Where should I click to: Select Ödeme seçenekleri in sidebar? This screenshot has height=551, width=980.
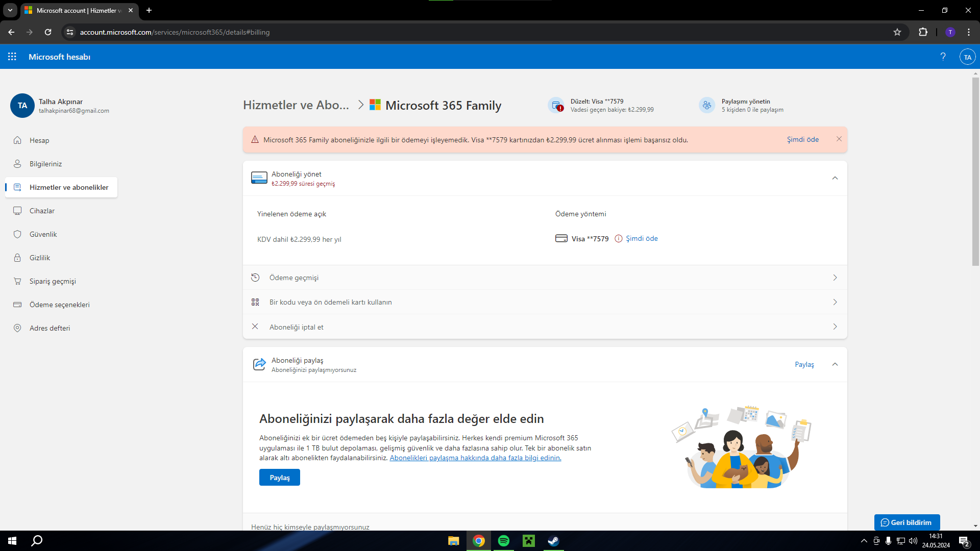pos(59,305)
